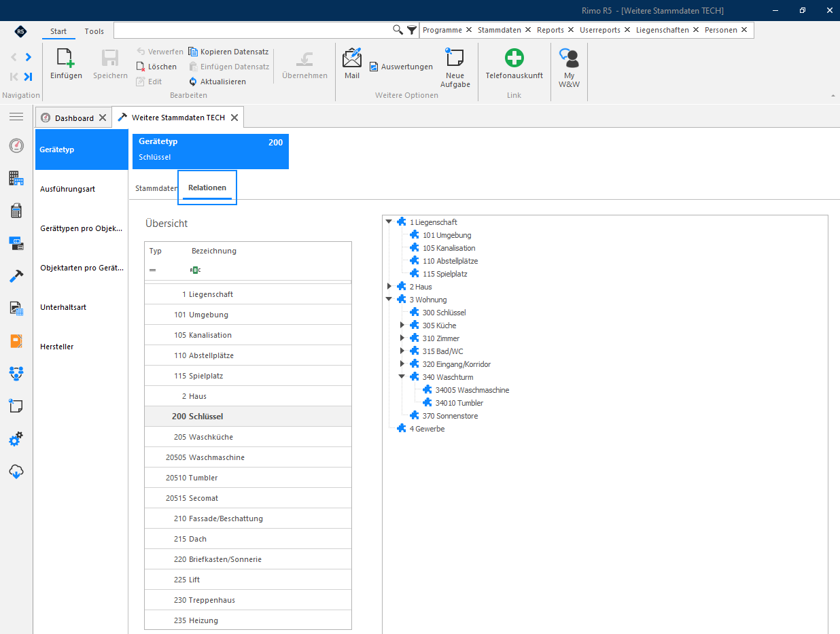This screenshot has height=634, width=840.
Task: Open the Telefonauskunft link icon
Action: pos(514,58)
